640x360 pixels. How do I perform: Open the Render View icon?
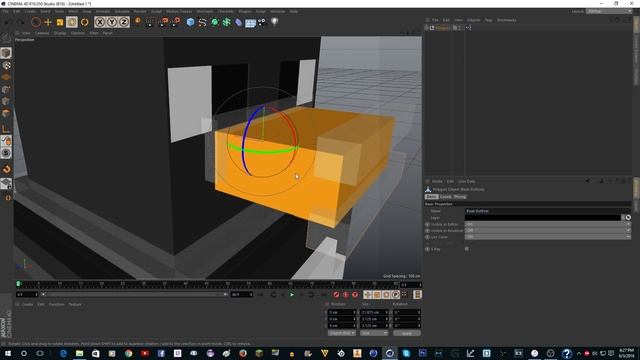pos(150,22)
